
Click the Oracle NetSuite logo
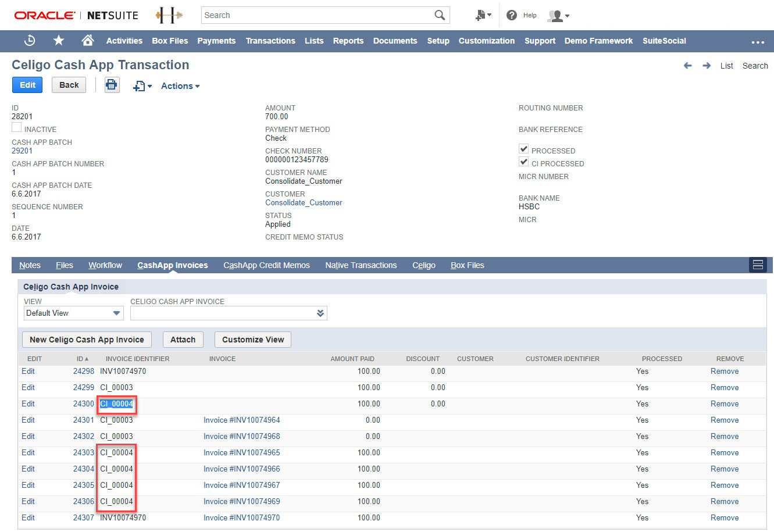coord(76,16)
